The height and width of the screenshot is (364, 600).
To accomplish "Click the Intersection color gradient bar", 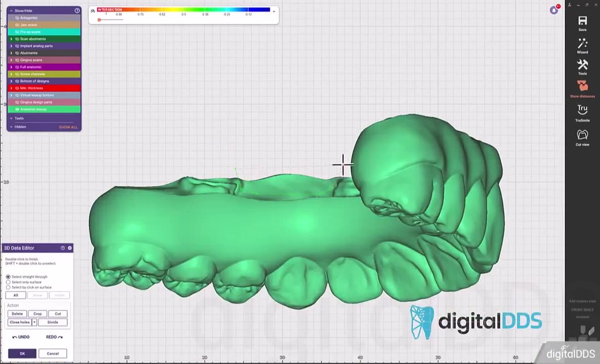I will 184,9.
